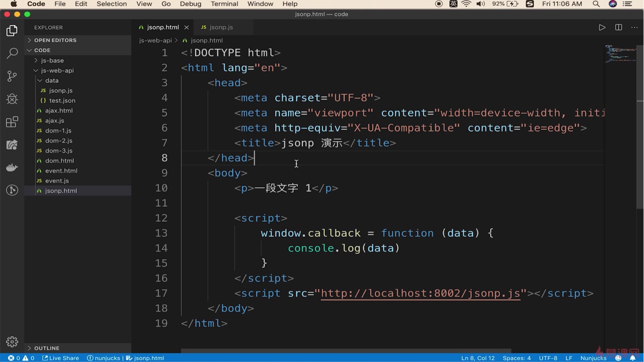
Task: Select jsonp.html in the explorer tree
Action: pyautogui.click(x=78, y=191)
